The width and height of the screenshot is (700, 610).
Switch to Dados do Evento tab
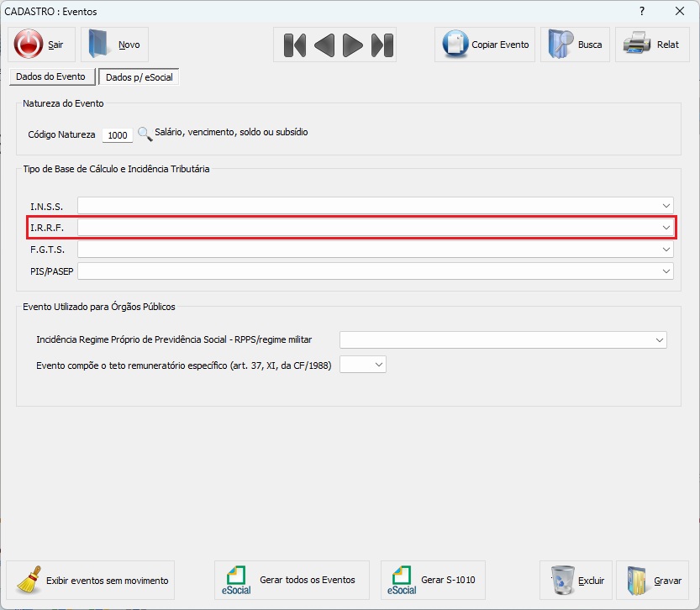pyautogui.click(x=50, y=76)
